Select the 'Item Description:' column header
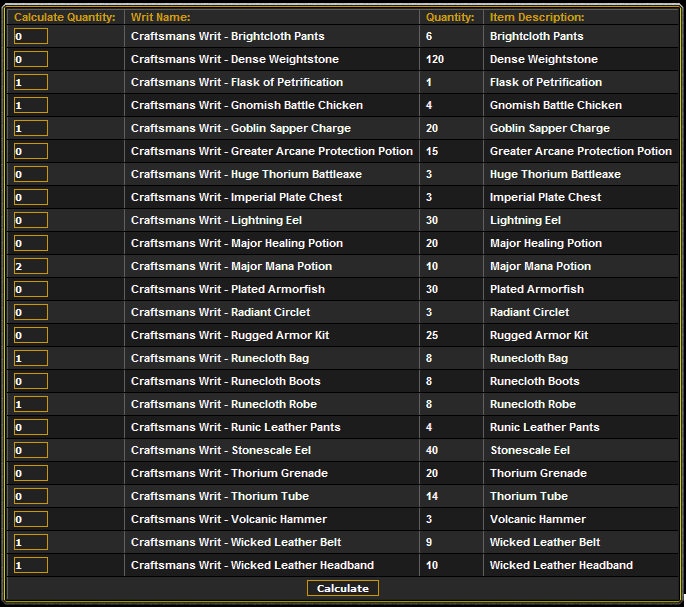This screenshot has height=607, width=686. point(537,17)
